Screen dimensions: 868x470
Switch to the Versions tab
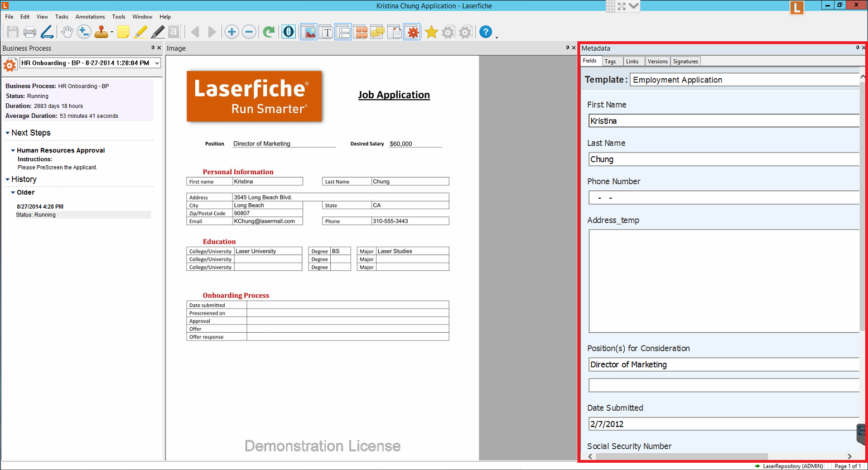coord(658,61)
